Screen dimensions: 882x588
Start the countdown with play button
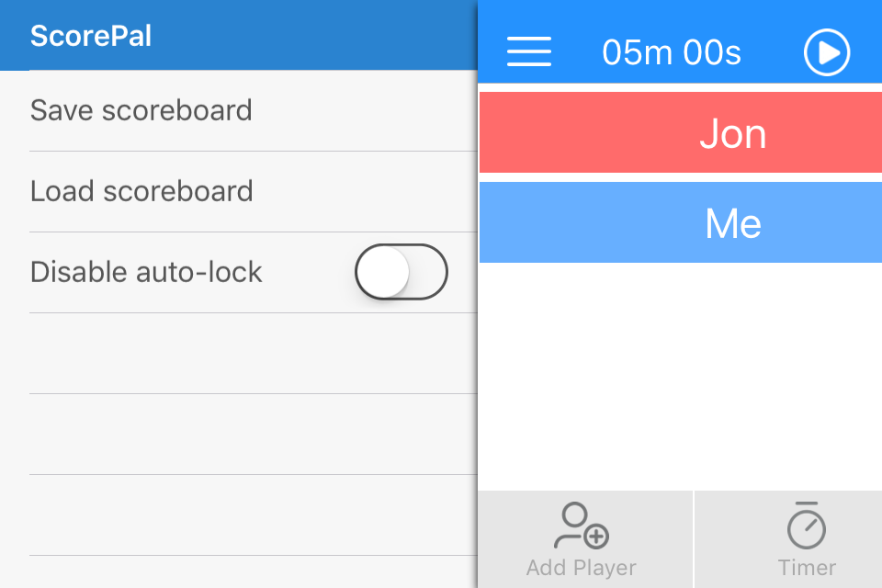(x=826, y=53)
